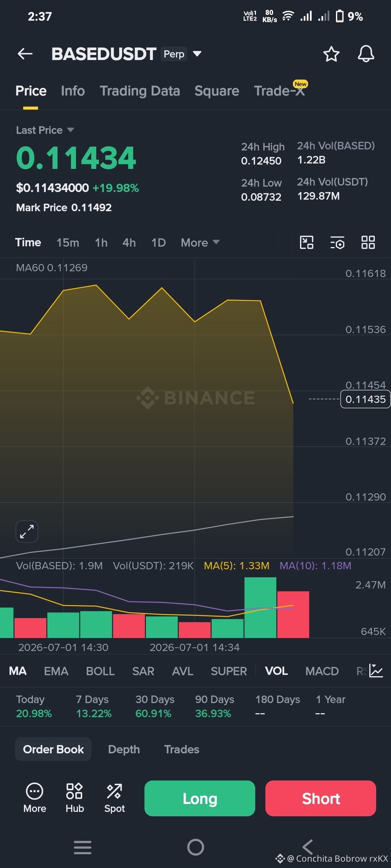
Task: Open multi-chart grid layout icon
Action: point(368,242)
